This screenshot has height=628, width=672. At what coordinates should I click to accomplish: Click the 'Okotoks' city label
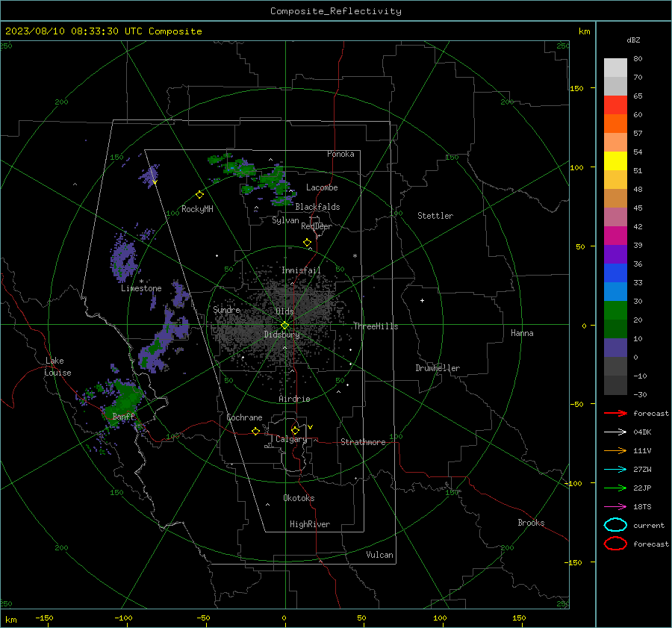(x=299, y=498)
